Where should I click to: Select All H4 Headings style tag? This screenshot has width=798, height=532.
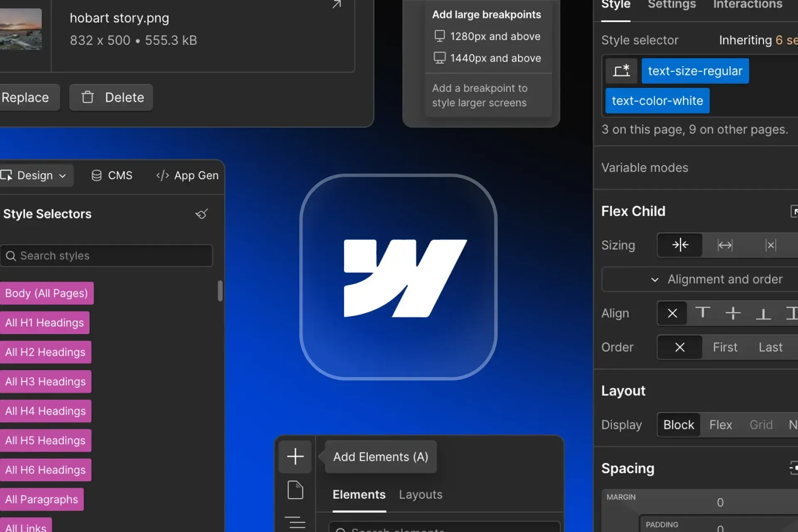click(x=45, y=411)
